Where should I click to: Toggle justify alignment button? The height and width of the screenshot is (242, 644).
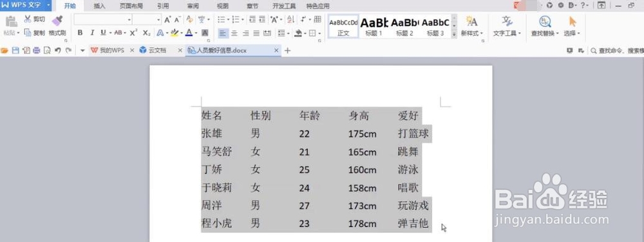(256, 33)
